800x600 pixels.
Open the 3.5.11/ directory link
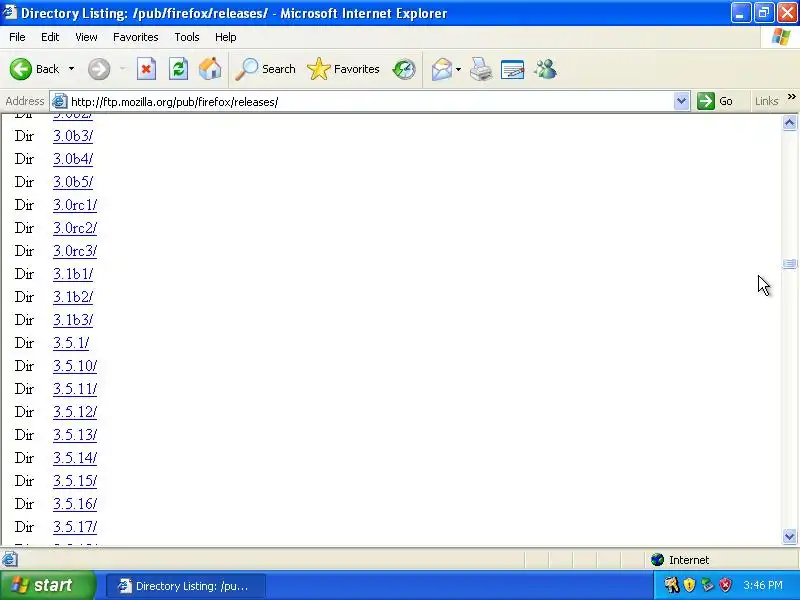(75, 389)
